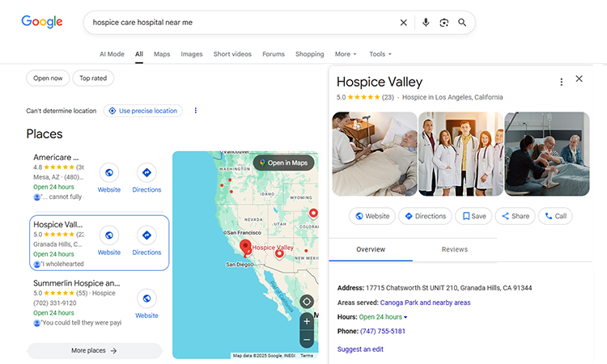Open the Tools dropdown

click(380, 54)
